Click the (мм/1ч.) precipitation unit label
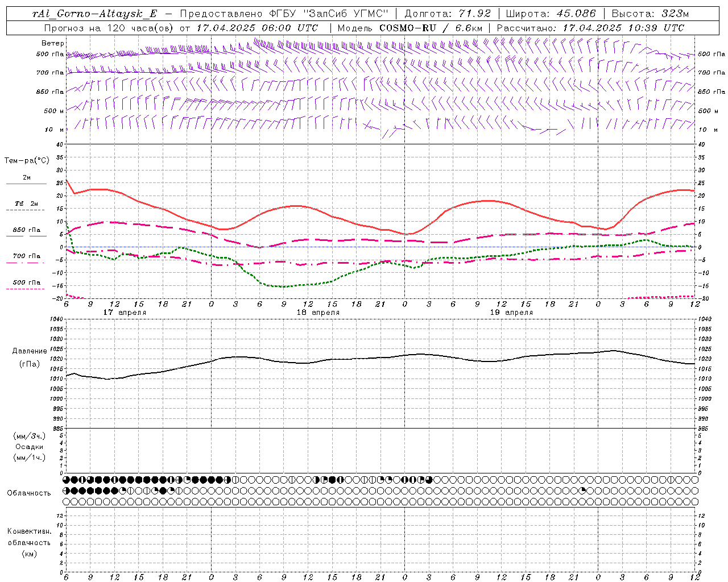 [x=30, y=458]
